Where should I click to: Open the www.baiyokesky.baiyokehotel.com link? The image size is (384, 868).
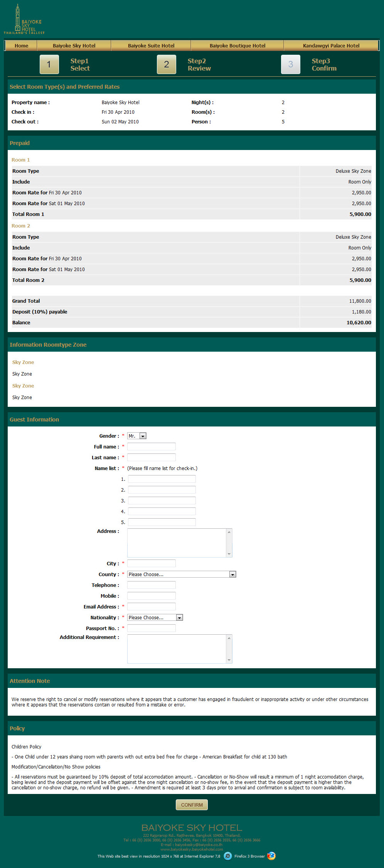coord(192,849)
